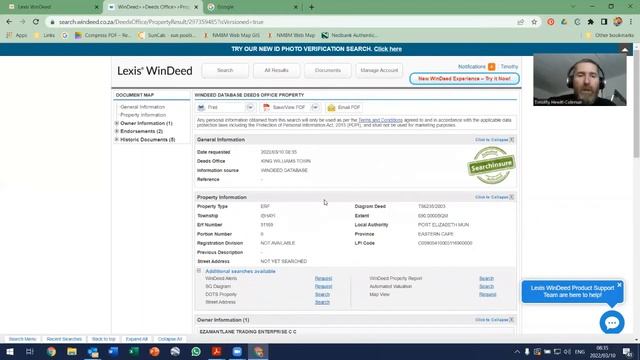Screen dimensions: 640x360
Task: Open Chrome from the taskbar
Action: click(51, 351)
